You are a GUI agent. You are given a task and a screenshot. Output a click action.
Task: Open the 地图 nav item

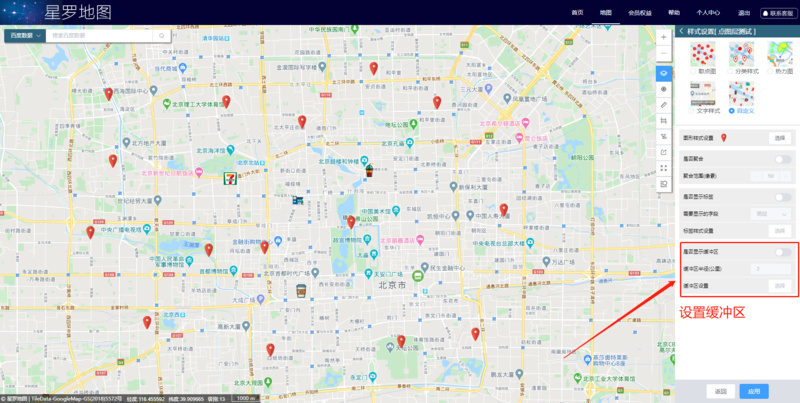606,13
